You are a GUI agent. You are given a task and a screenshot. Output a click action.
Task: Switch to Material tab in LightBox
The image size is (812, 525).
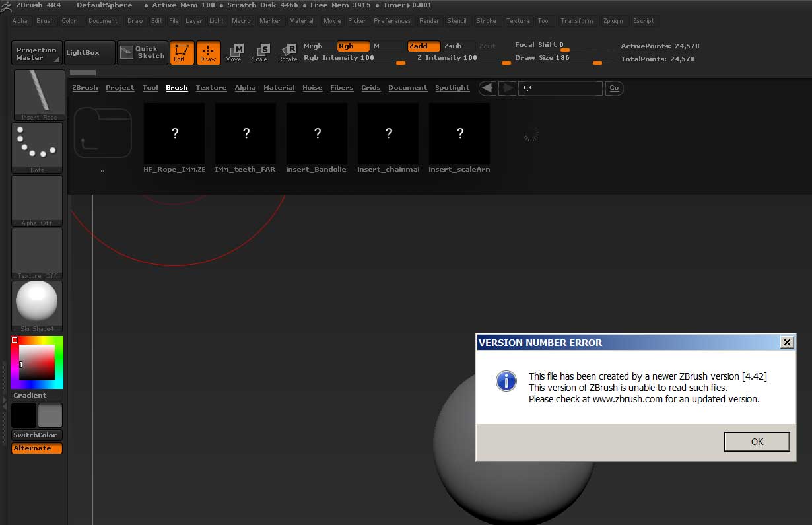279,88
